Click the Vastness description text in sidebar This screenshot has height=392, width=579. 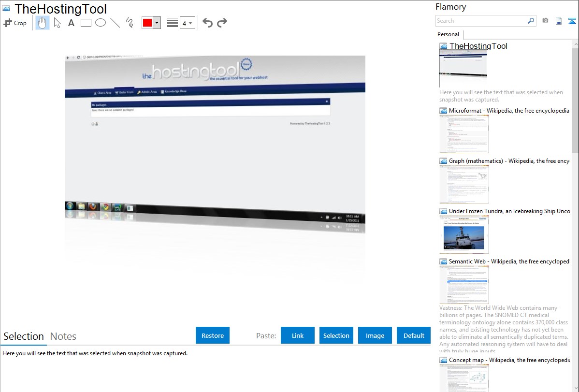tap(504, 329)
